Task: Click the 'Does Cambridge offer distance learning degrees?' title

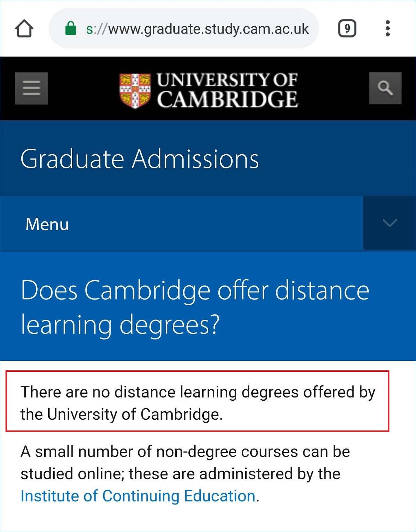Action: pyautogui.click(x=195, y=307)
